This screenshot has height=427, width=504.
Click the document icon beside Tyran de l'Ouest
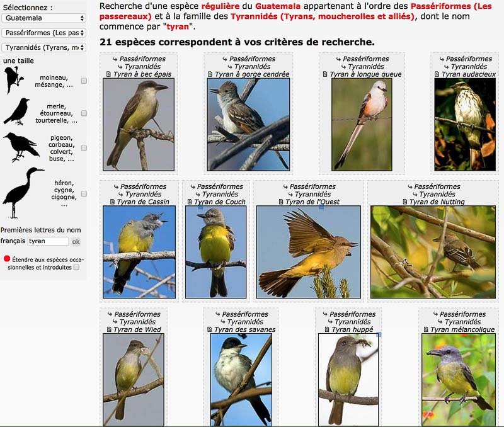[x=281, y=202]
